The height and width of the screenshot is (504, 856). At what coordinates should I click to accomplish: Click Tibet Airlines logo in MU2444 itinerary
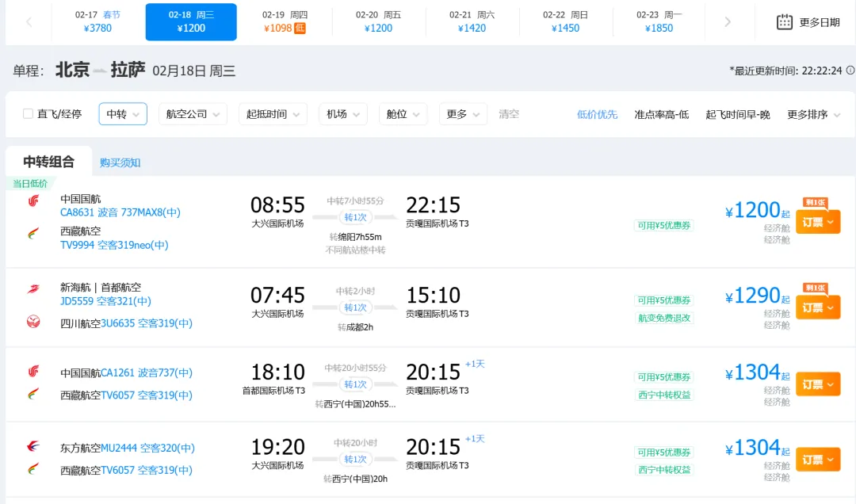pos(33,468)
